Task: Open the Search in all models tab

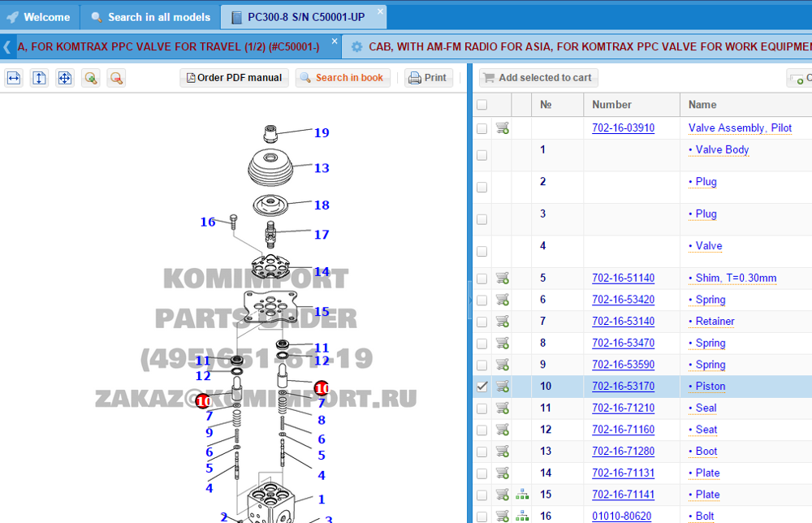Action: [x=151, y=17]
